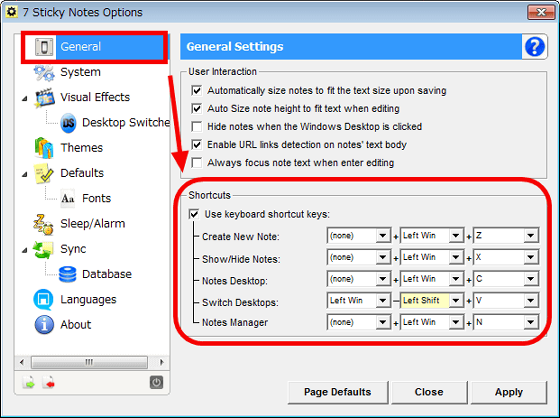Click the Themes shopping bags icon
The width and height of the screenshot is (560, 418).
click(x=44, y=148)
